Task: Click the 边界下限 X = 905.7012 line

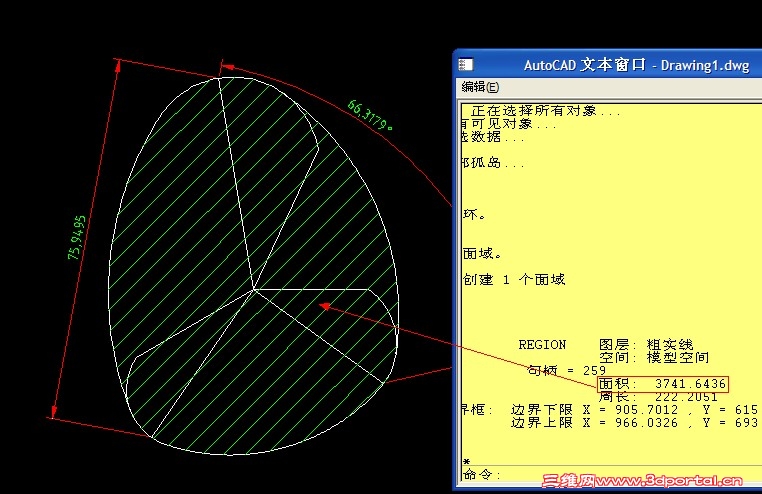Action: click(634, 410)
